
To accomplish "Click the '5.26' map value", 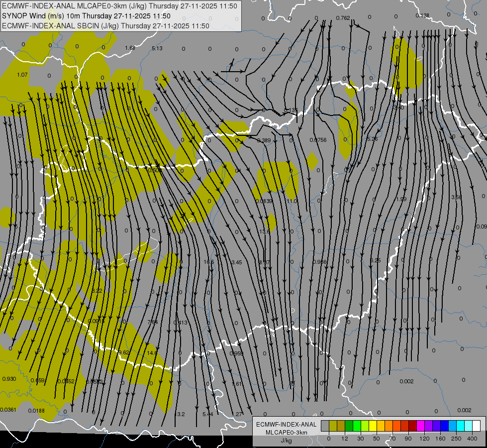I will 372,139.
